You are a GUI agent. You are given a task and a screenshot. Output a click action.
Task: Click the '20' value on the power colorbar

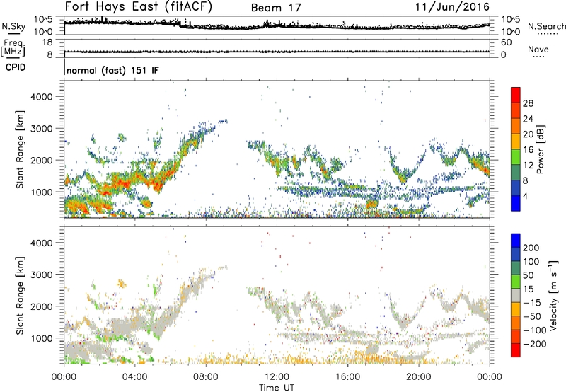pyautogui.click(x=528, y=134)
